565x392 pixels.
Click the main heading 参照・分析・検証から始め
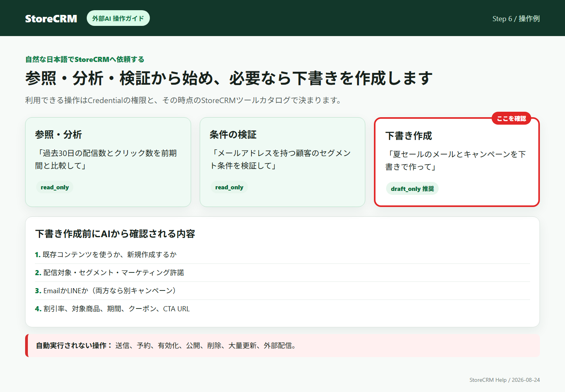(229, 78)
